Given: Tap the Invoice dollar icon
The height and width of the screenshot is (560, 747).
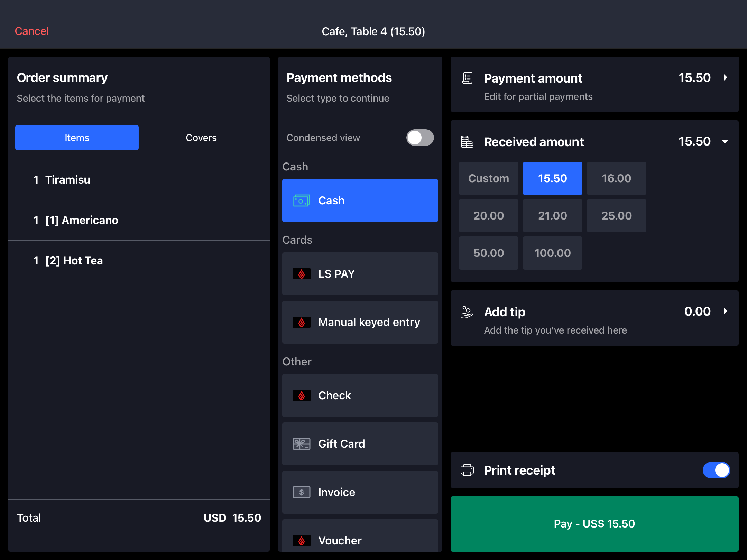Looking at the screenshot, I should tap(301, 492).
